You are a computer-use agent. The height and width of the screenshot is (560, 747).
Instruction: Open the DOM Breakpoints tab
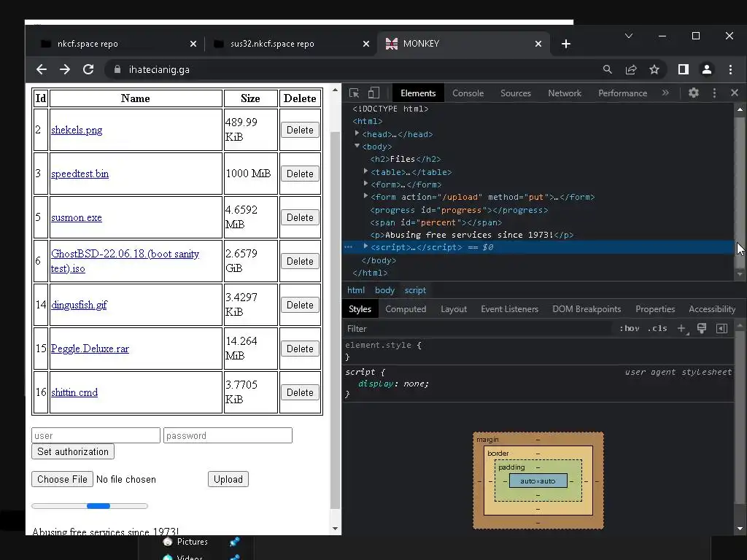click(587, 309)
